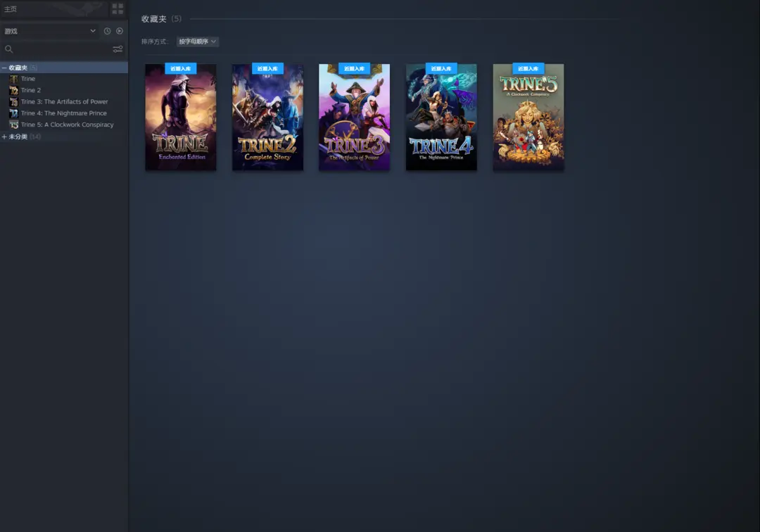760x532 pixels.
Task: Open Trine Enchanted Edition cover
Action: pos(181,118)
